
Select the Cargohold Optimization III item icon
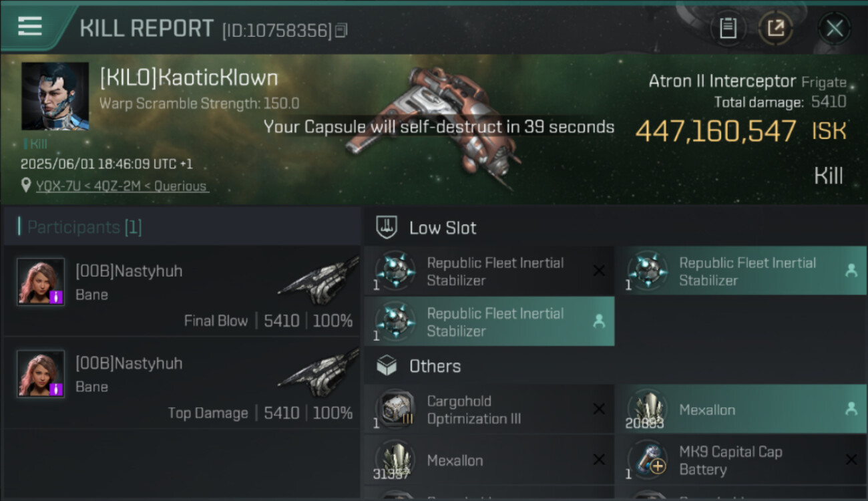pos(395,409)
